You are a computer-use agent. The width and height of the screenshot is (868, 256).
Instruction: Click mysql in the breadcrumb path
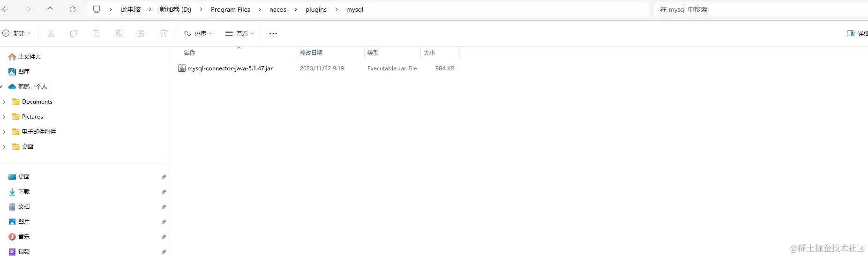pyautogui.click(x=355, y=9)
